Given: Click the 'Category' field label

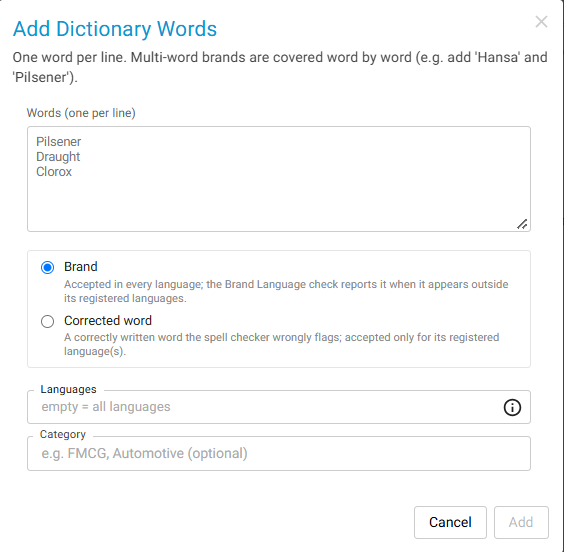Looking at the screenshot, I should point(63,434).
